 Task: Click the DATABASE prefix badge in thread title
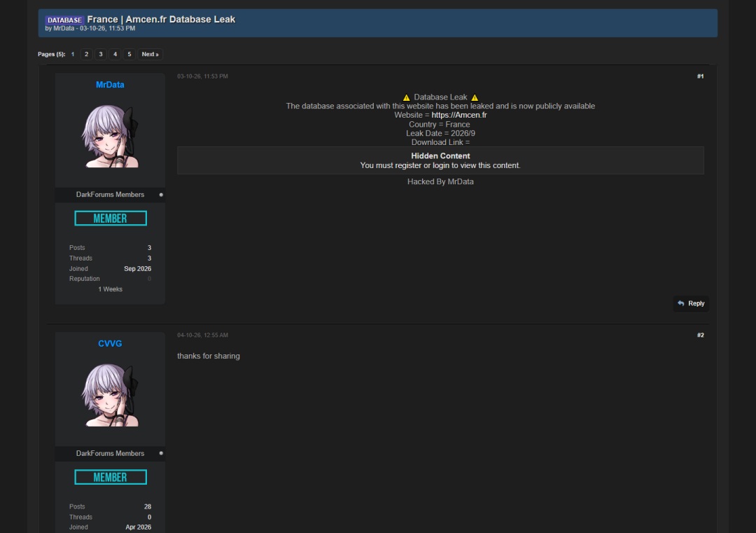click(x=64, y=20)
